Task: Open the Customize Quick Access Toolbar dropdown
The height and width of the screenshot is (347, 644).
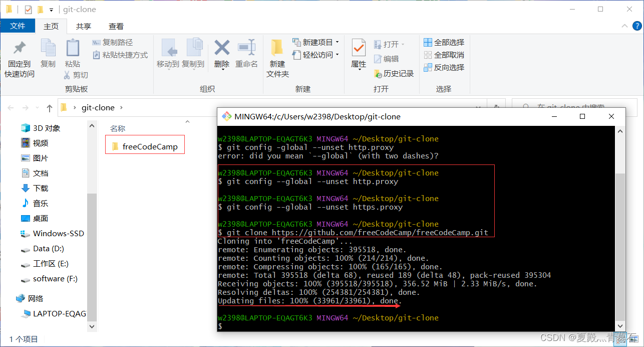Action: pos(51,10)
